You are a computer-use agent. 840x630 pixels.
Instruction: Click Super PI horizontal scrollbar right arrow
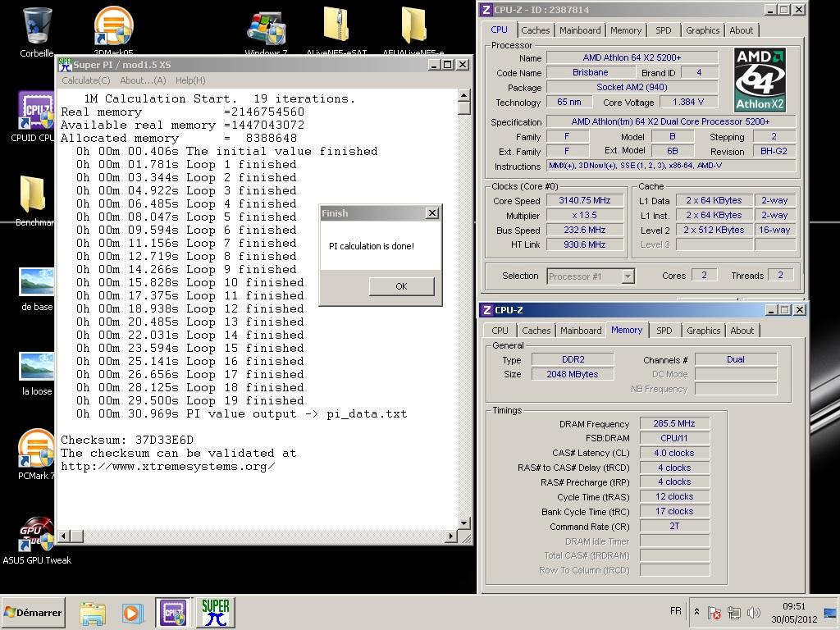(451, 536)
